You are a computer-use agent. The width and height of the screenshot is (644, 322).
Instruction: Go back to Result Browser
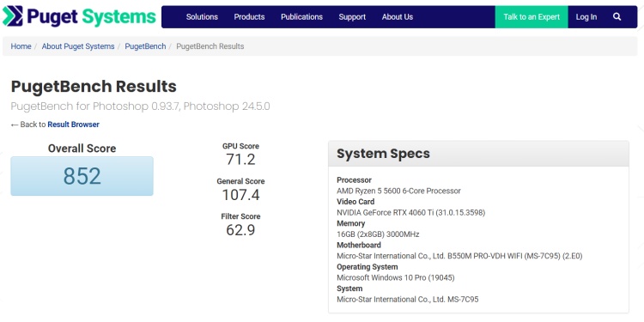[x=73, y=124]
